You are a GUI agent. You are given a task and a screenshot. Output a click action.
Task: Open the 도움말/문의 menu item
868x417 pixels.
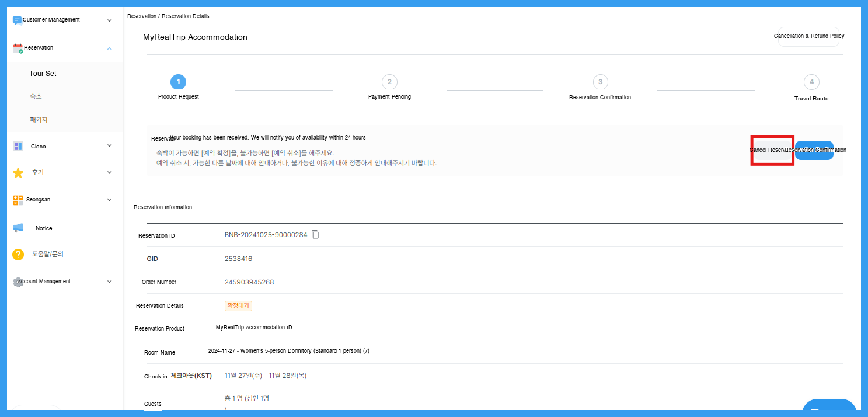[47, 255]
